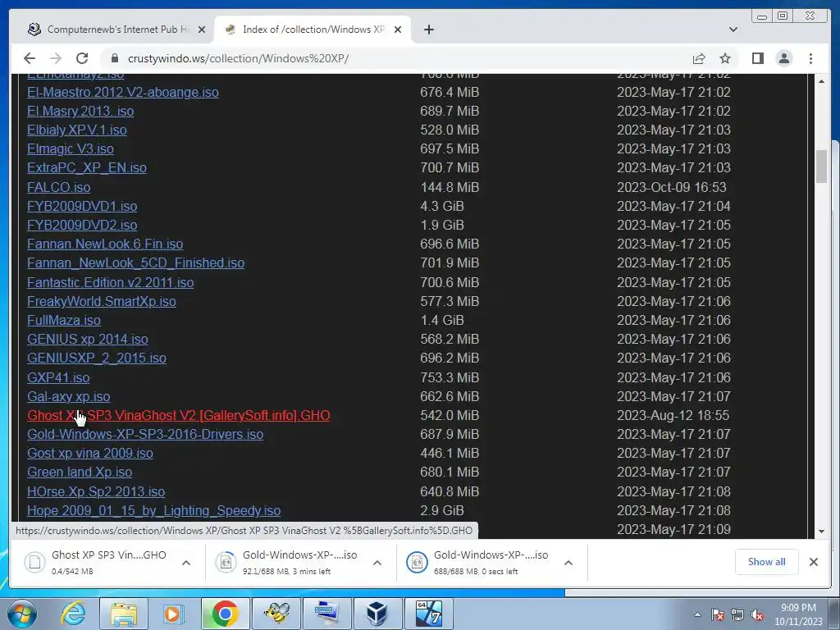Download Gold-Windows-XP-SP3-2016-Drivers.iso
Image resolution: width=840 pixels, height=630 pixels.
(x=145, y=434)
